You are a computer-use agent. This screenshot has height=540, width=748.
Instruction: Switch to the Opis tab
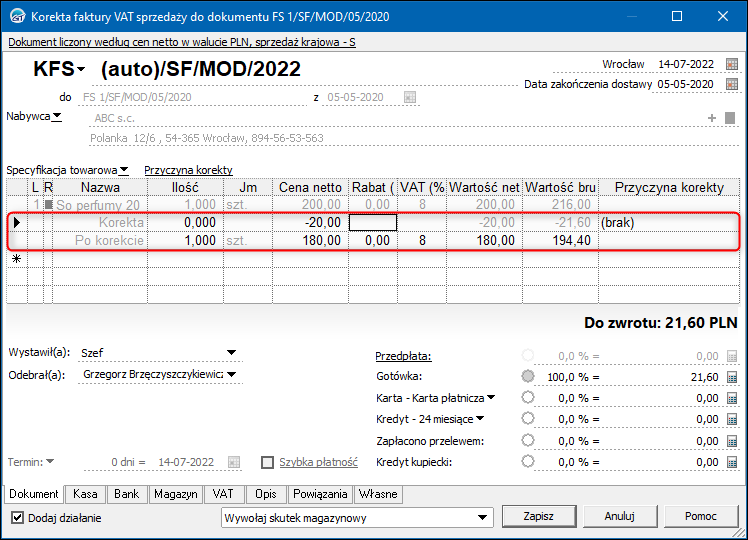[266, 494]
